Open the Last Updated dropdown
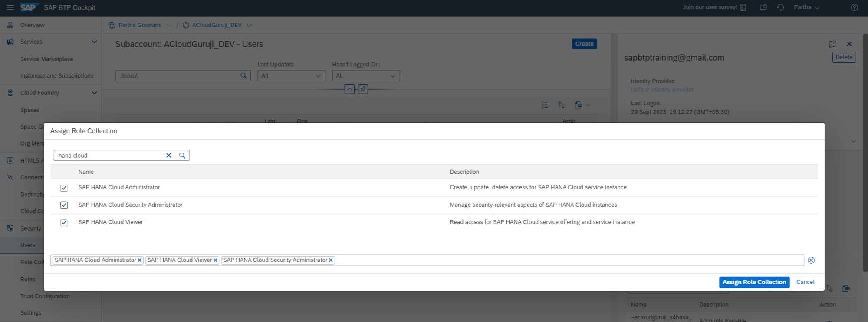The image size is (868, 322). point(291,76)
